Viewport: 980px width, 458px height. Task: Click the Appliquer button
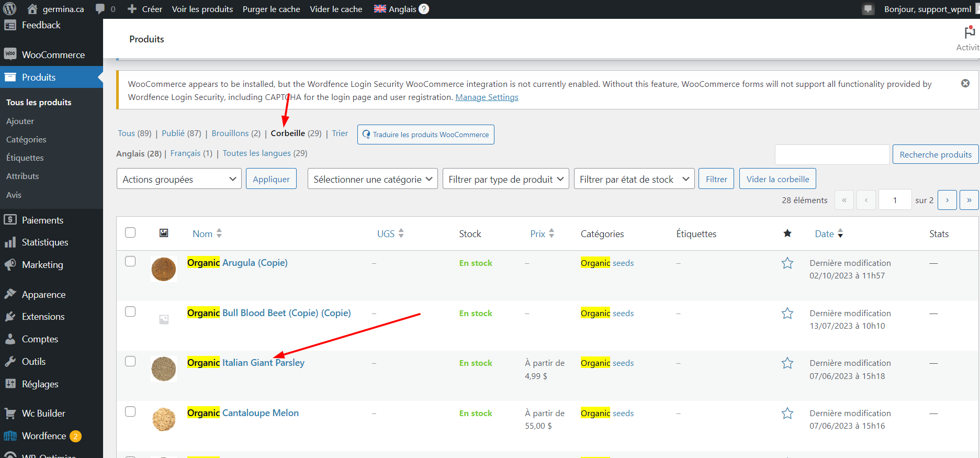tap(271, 179)
